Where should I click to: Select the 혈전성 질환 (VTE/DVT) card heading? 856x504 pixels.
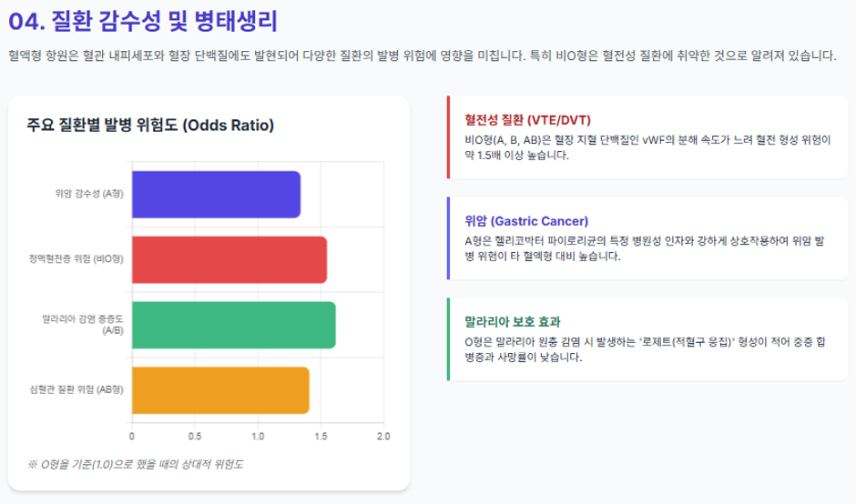527,120
